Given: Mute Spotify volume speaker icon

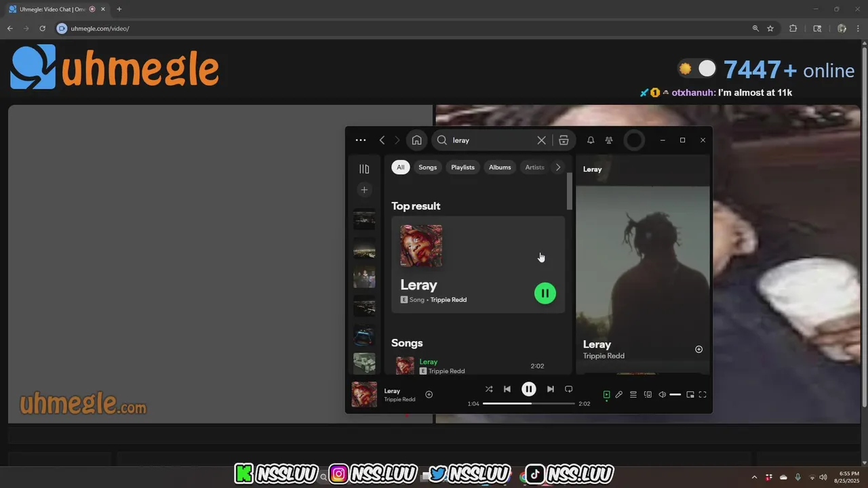Looking at the screenshot, I should [663, 394].
